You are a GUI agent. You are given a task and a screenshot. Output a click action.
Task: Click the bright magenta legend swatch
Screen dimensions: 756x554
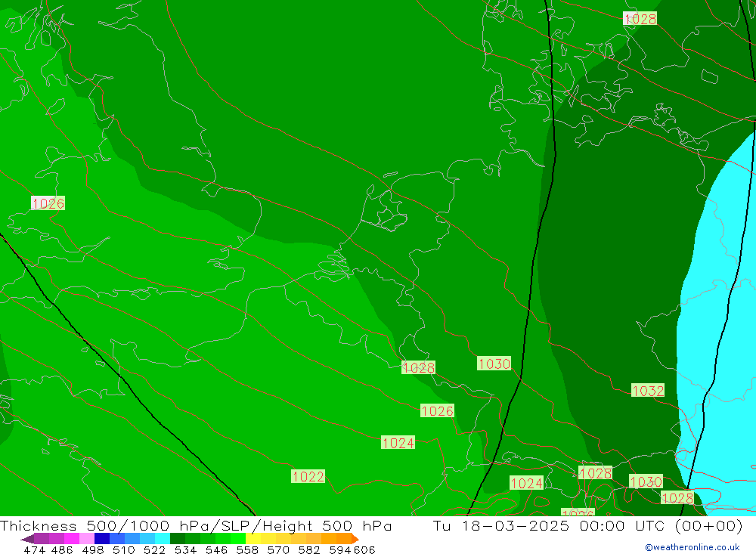[x=71, y=539]
